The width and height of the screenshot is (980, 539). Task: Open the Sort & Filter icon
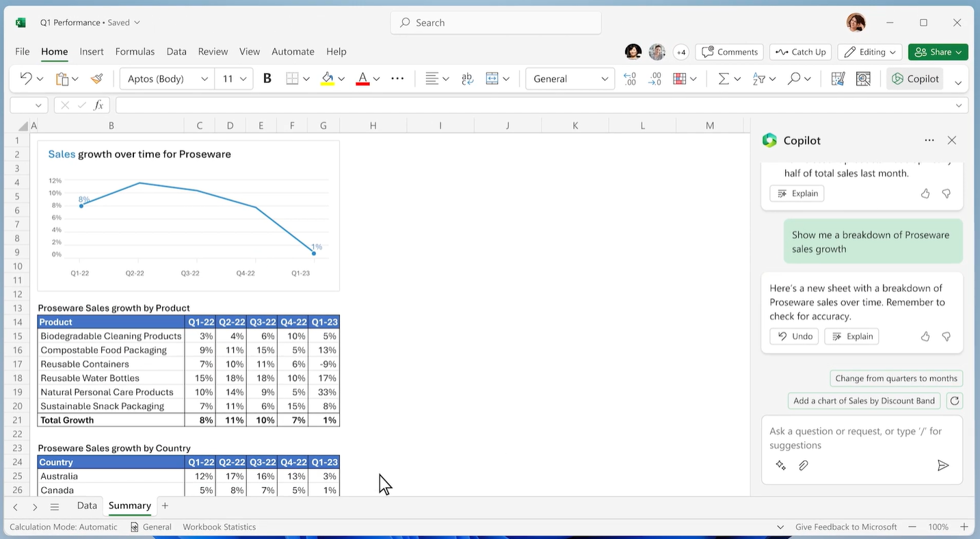click(x=758, y=79)
